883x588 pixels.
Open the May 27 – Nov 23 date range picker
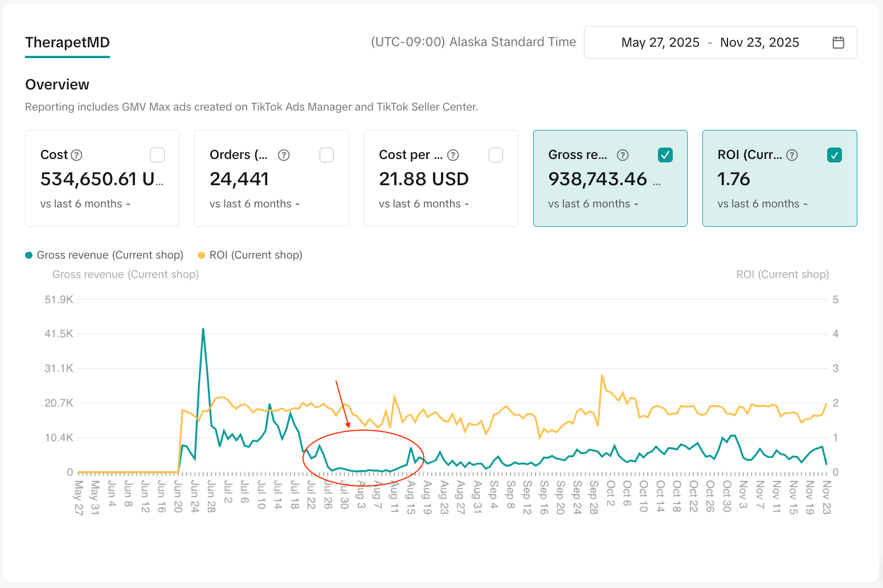[x=720, y=42]
